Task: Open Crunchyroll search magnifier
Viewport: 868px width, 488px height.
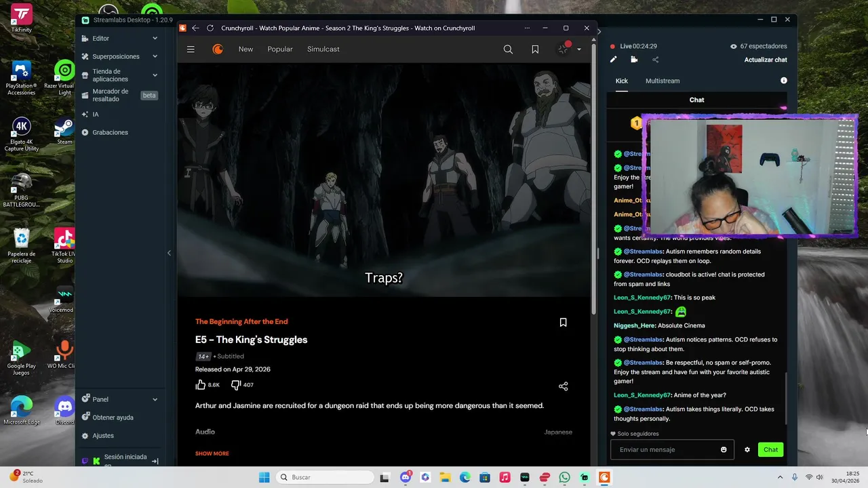Action: [x=508, y=49]
